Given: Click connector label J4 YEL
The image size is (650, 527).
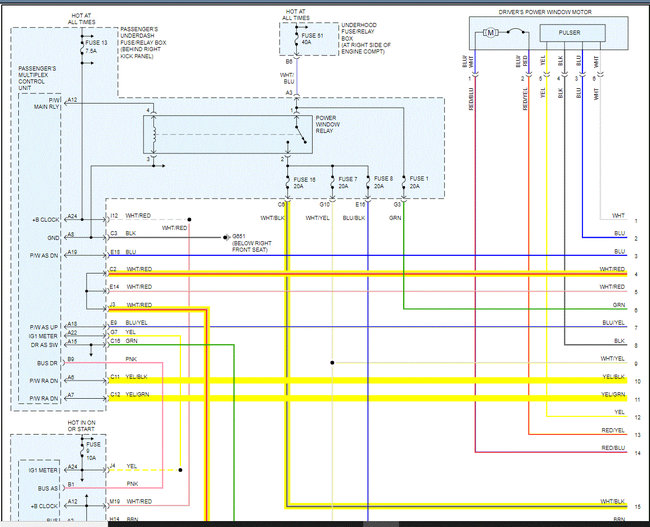Looking at the screenshot, I should [123, 466].
